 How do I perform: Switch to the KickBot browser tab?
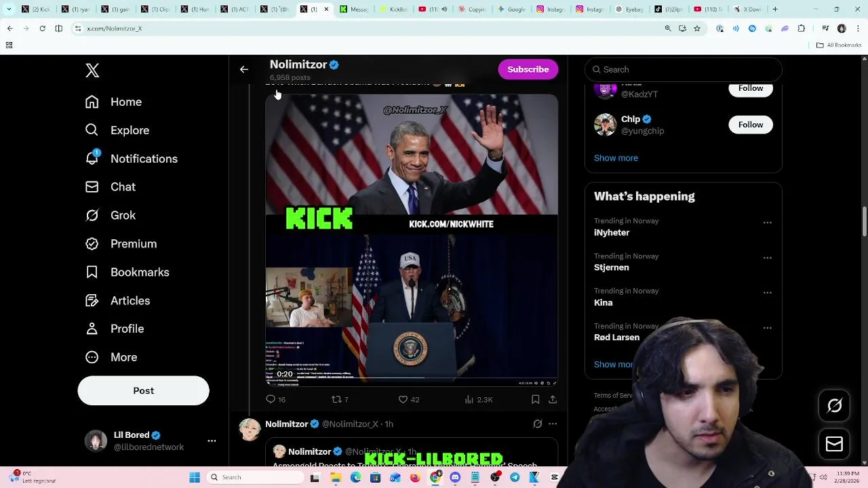coord(394,9)
